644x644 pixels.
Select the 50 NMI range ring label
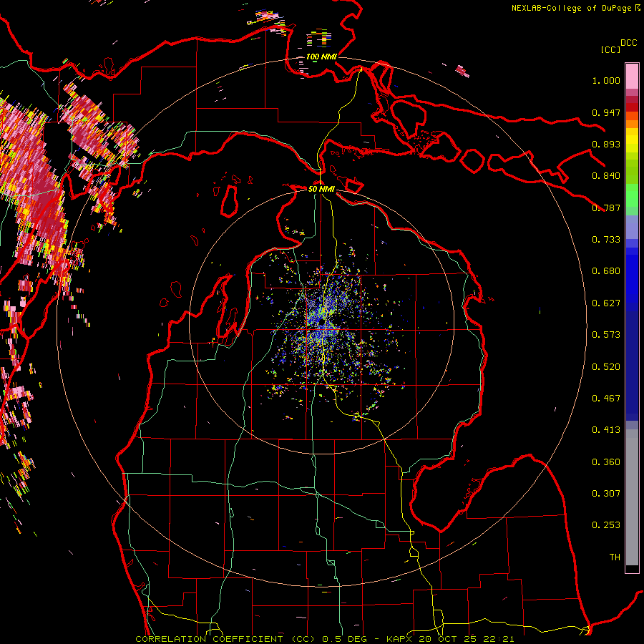click(x=321, y=189)
